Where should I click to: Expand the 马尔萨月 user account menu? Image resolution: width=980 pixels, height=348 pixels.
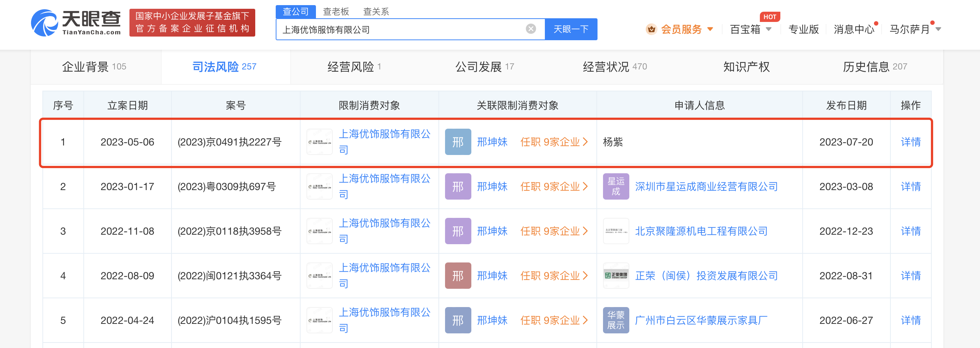click(x=938, y=29)
